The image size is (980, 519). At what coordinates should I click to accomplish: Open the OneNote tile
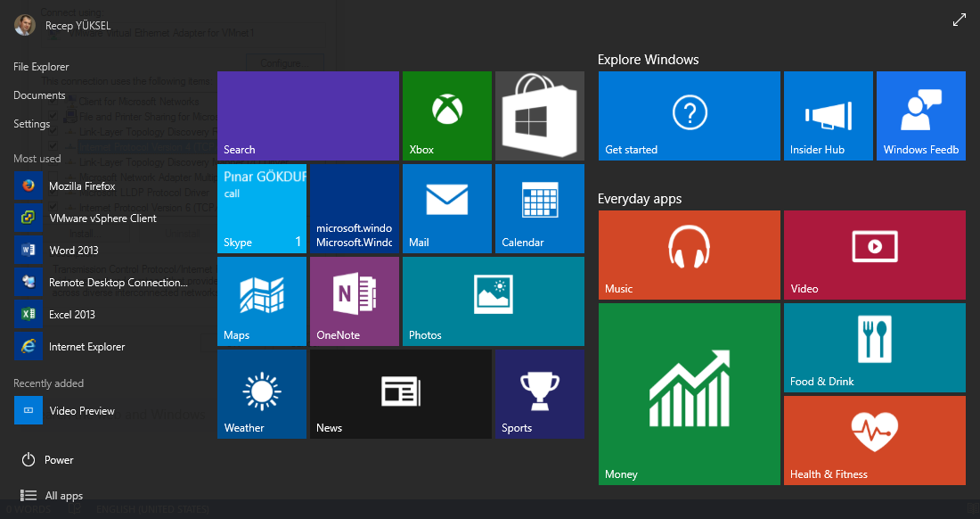click(x=355, y=301)
